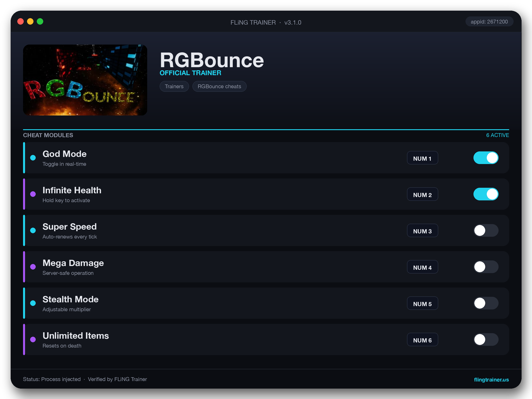Rebind the NUM 2 hotkey
The width and height of the screenshot is (532, 399).
(x=422, y=194)
